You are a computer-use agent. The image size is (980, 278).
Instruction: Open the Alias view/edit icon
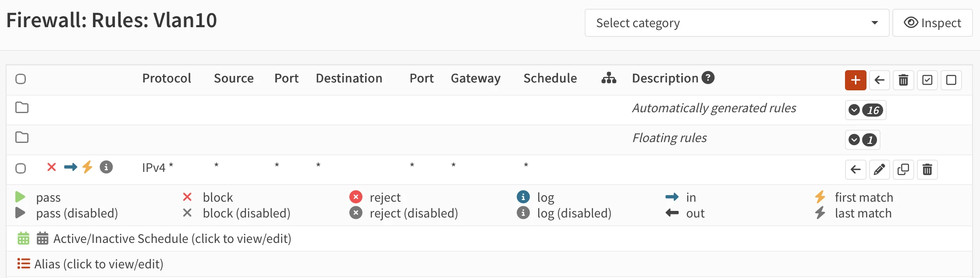click(23, 264)
